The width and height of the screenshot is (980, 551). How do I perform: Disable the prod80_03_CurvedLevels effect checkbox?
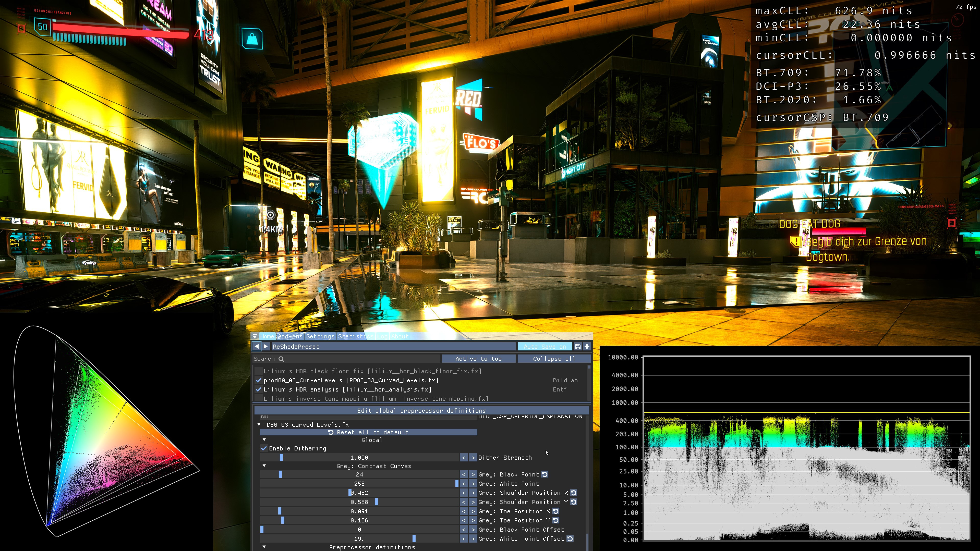[x=259, y=380]
